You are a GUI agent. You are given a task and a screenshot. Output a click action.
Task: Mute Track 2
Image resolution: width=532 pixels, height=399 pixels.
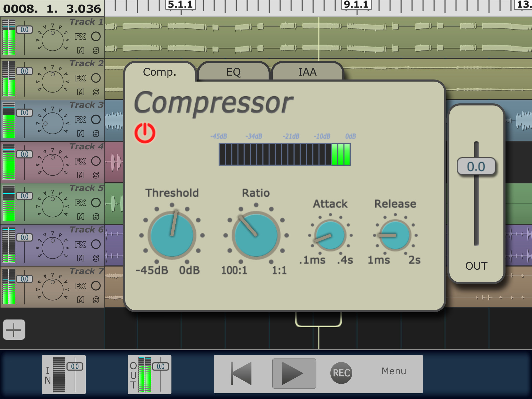tap(81, 92)
